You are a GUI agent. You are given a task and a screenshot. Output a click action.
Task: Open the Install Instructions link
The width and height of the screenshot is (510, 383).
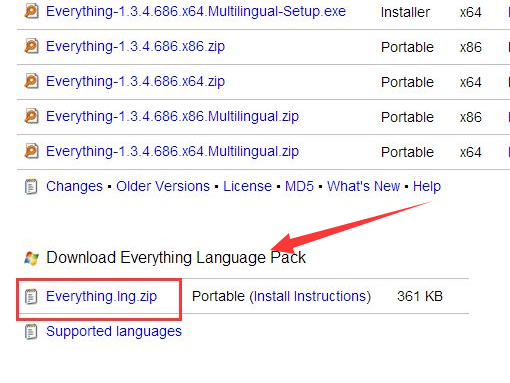pyautogui.click(x=310, y=296)
